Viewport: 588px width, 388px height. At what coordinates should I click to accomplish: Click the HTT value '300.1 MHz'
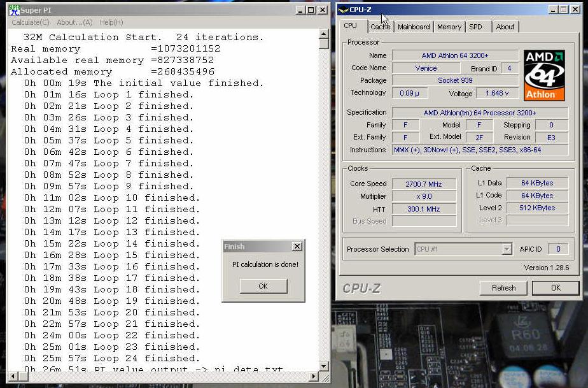[424, 209]
